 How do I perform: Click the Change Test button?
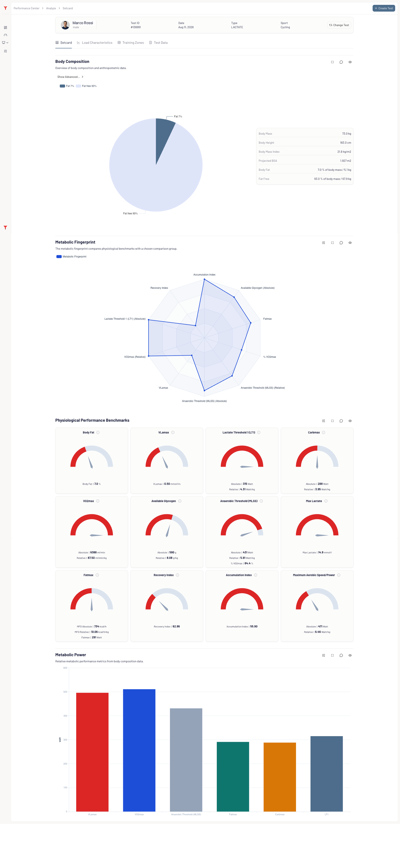[339, 25]
